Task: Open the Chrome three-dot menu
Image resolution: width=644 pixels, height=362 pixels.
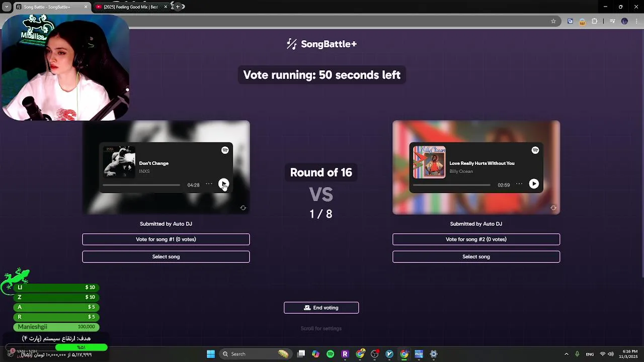Action: [636, 21]
